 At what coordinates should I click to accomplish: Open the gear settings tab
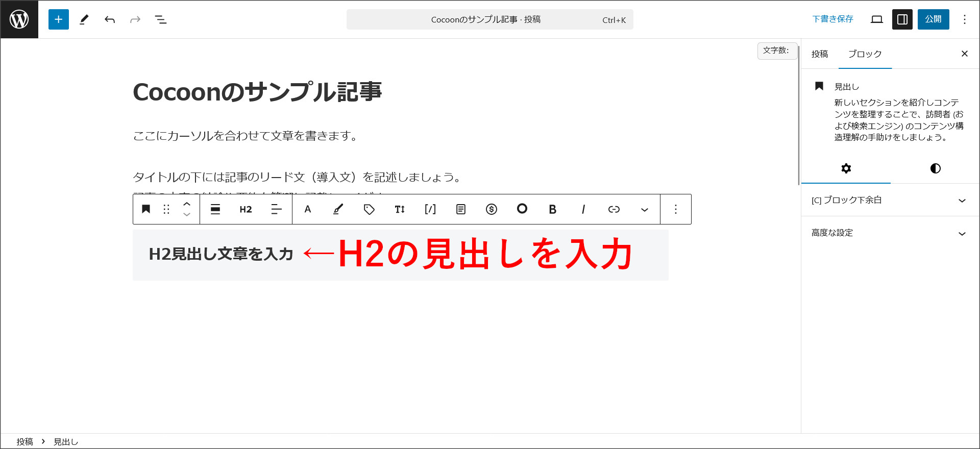point(846,168)
